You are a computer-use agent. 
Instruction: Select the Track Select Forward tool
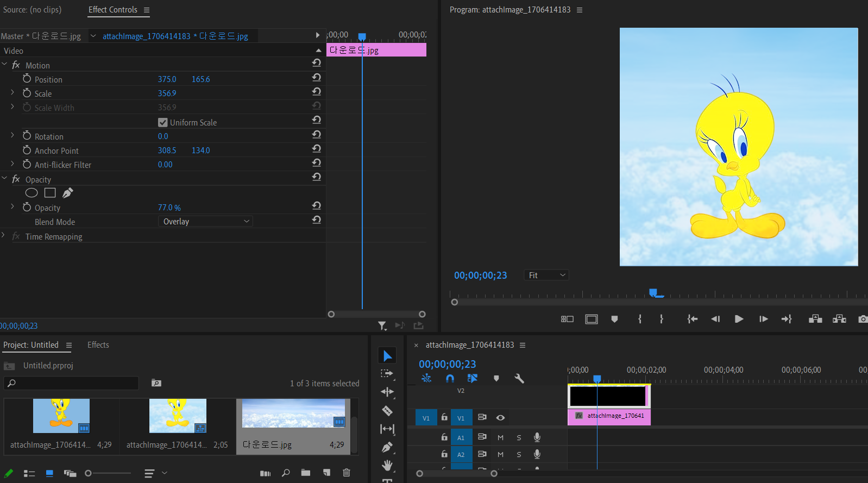(x=387, y=374)
